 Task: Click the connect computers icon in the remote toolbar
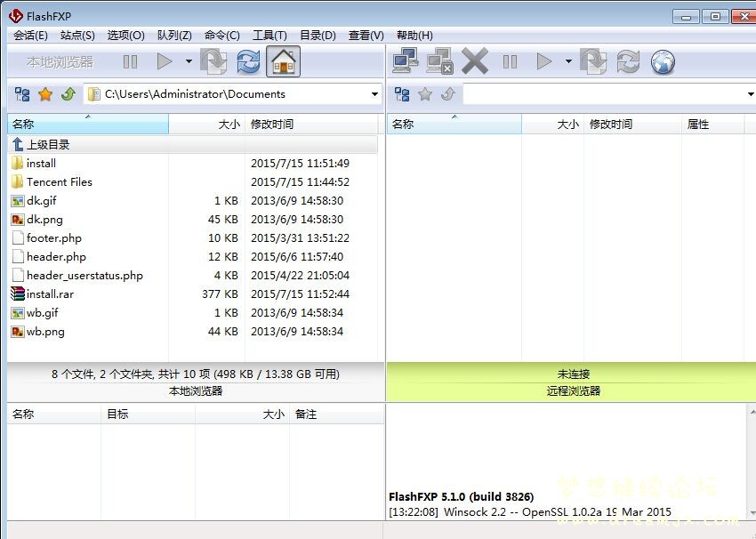point(405,61)
